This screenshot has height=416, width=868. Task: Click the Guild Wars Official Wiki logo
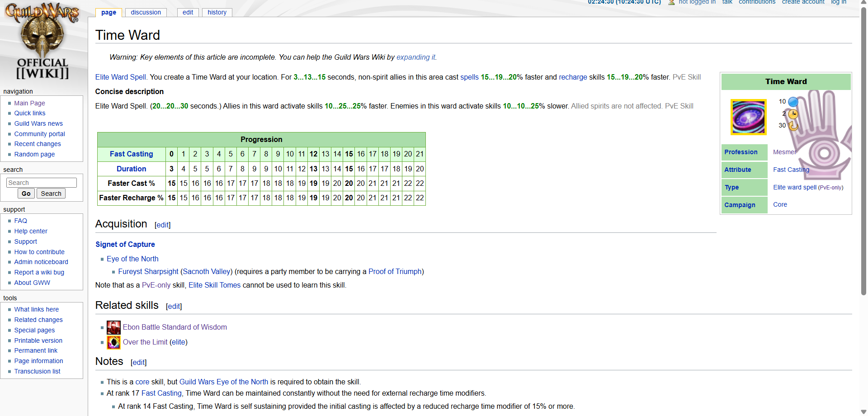(x=42, y=42)
